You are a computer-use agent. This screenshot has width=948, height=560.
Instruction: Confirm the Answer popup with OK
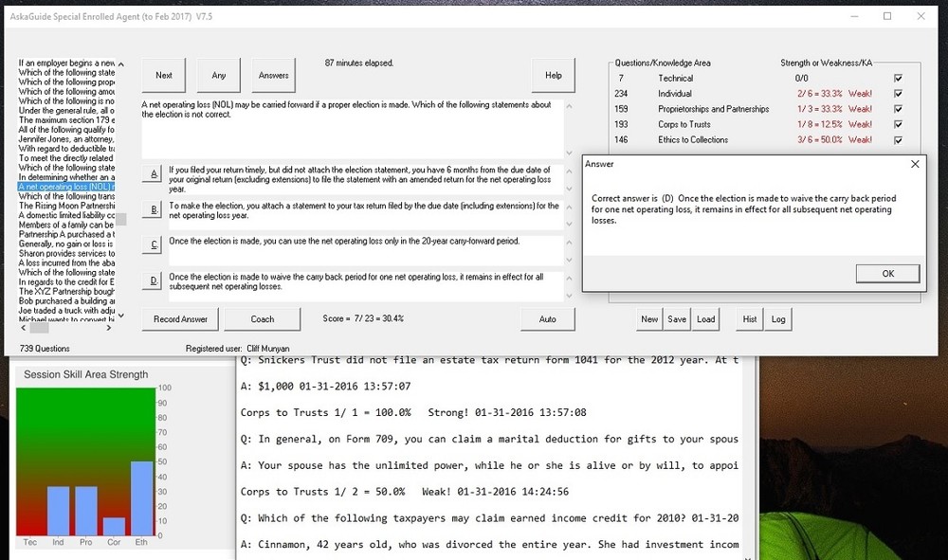coord(887,273)
